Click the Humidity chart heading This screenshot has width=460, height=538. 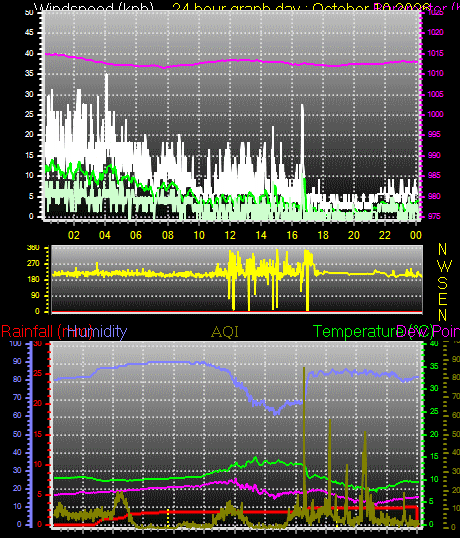tap(97, 331)
